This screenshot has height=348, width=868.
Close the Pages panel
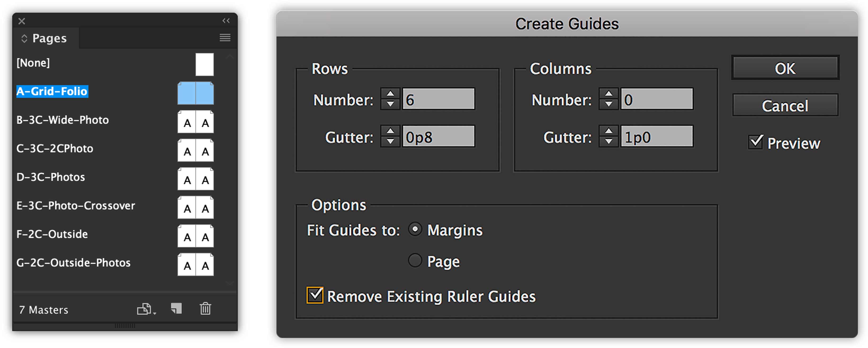(21, 21)
